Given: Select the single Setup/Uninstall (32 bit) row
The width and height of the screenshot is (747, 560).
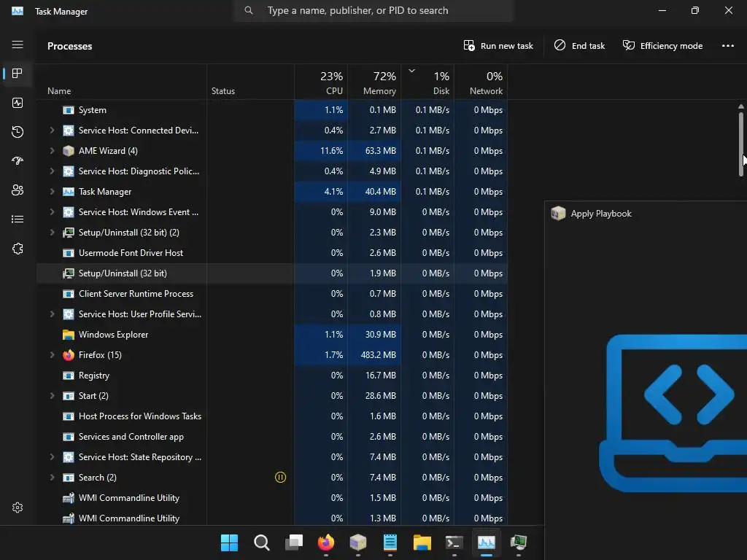Looking at the screenshot, I should 272,273.
